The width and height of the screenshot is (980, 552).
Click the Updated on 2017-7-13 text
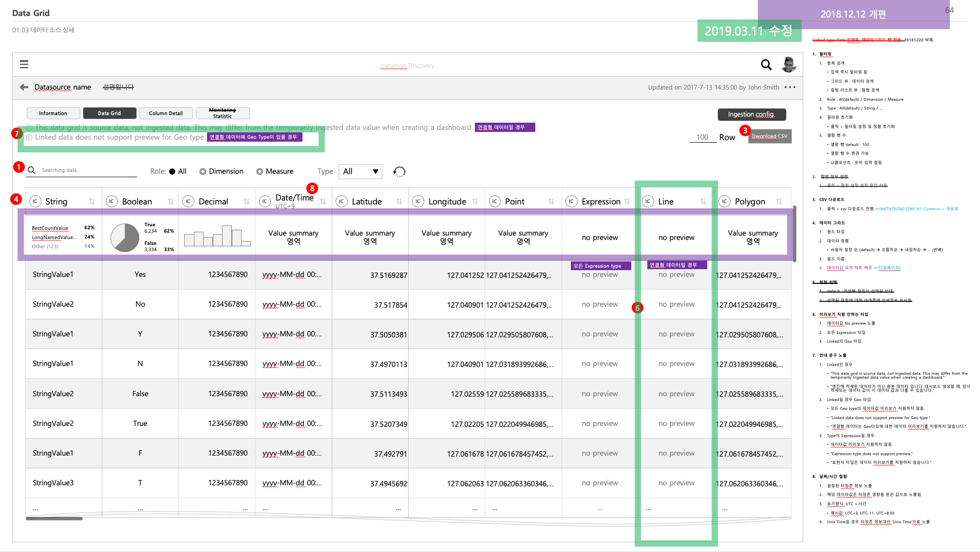pyautogui.click(x=713, y=87)
